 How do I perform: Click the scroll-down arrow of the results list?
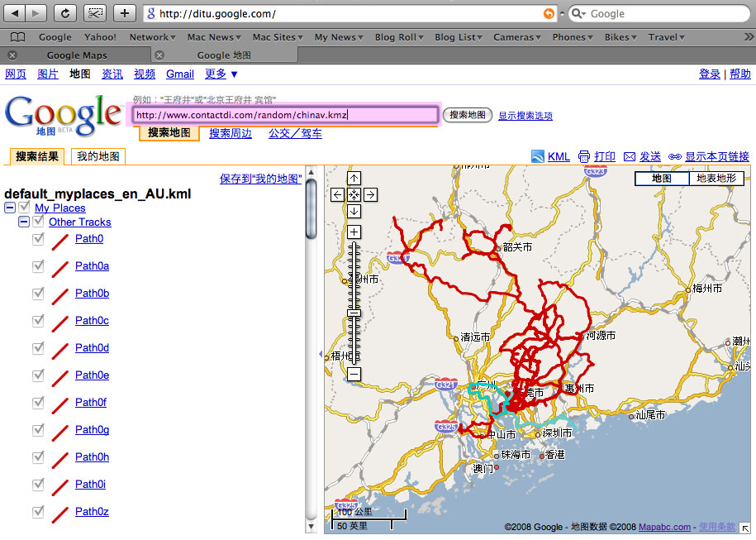tap(311, 527)
